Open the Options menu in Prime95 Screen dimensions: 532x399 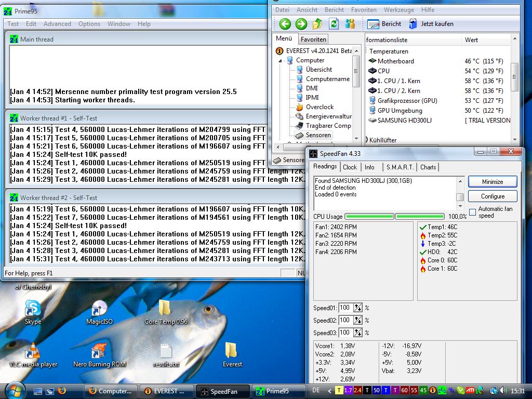coord(89,24)
